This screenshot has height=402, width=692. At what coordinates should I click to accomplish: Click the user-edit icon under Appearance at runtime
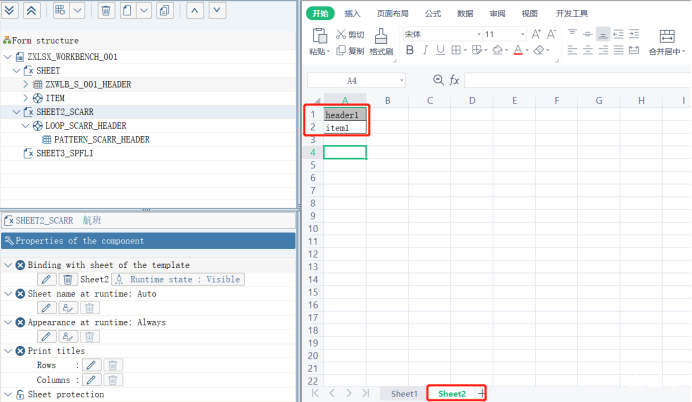pyautogui.click(x=68, y=337)
